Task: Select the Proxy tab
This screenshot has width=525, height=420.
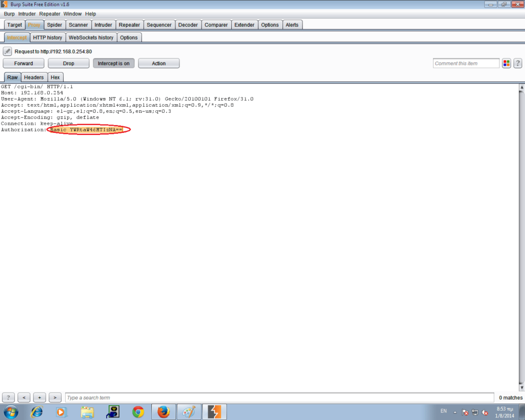Action: (34, 25)
